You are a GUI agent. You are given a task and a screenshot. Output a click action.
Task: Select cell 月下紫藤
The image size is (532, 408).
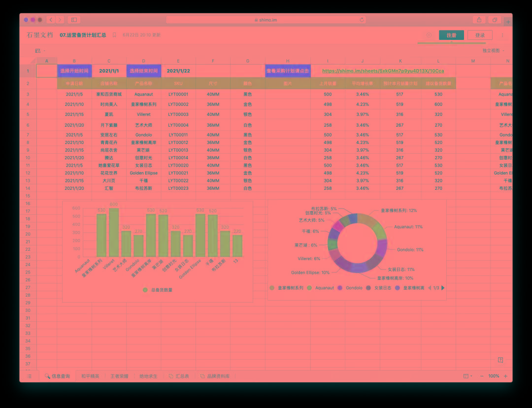(109, 125)
